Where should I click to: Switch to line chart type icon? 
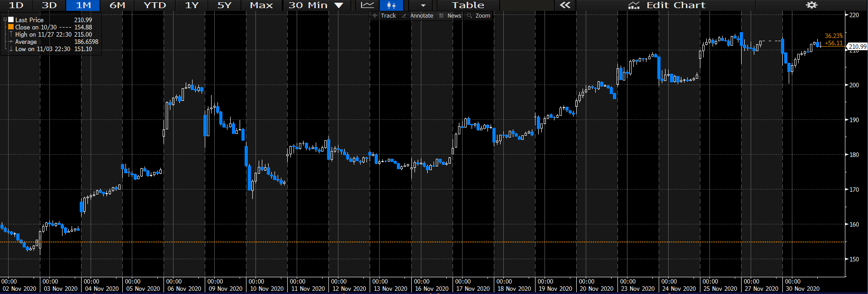[367, 5]
